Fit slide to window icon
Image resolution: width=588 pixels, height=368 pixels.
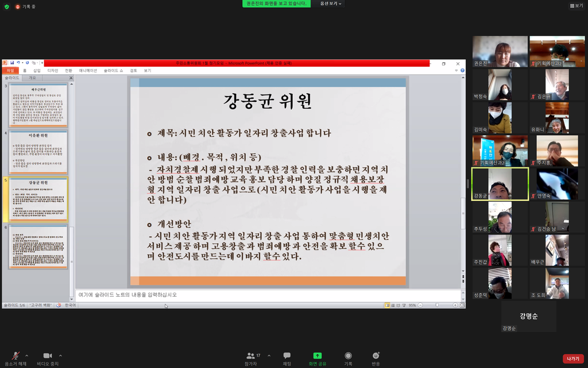(462, 305)
